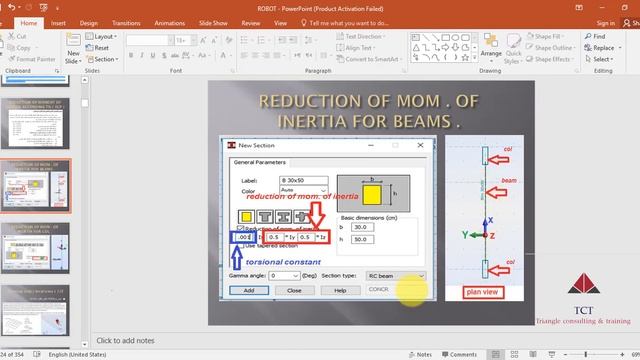Image resolution: width=640 pixels, height=360 pixels.
Task: Select the rectangle shape in gallery
Action: [x=446, y=38]
